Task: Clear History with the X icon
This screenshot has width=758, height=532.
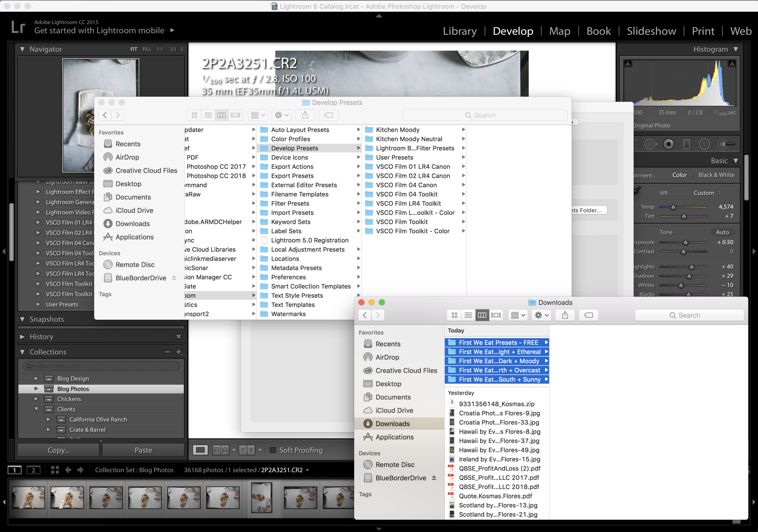Action: (179, 336)
